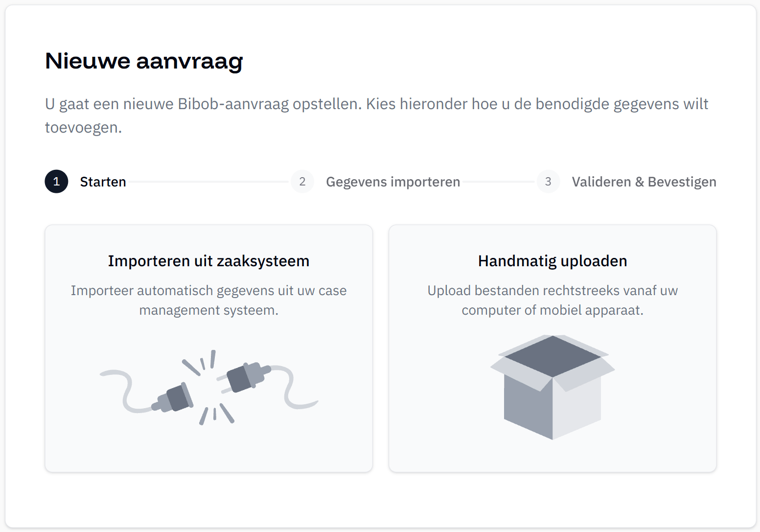
Task: Click the disconnected plugs illustration
Action: 209,387
